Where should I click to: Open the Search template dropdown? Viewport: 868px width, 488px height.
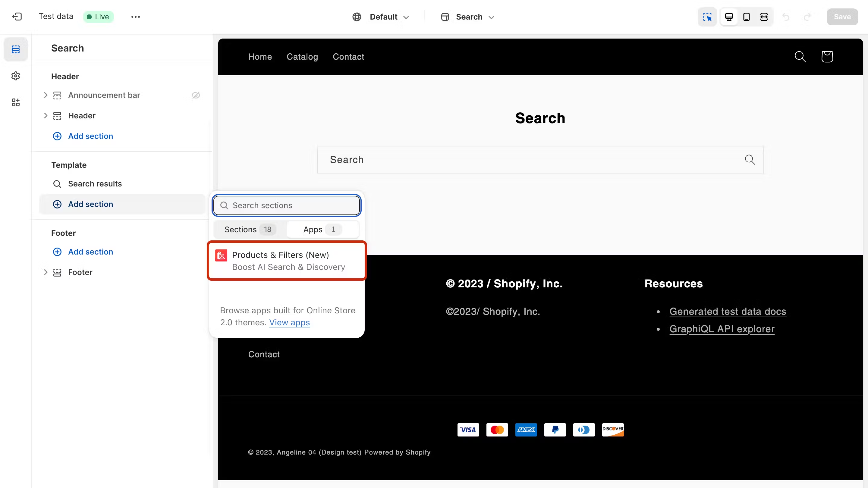click(468, 17)
